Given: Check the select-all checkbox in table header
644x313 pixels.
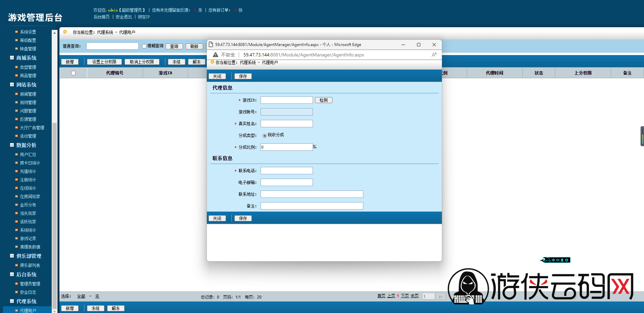Looking at the screenshot, I should coord(73,73).
